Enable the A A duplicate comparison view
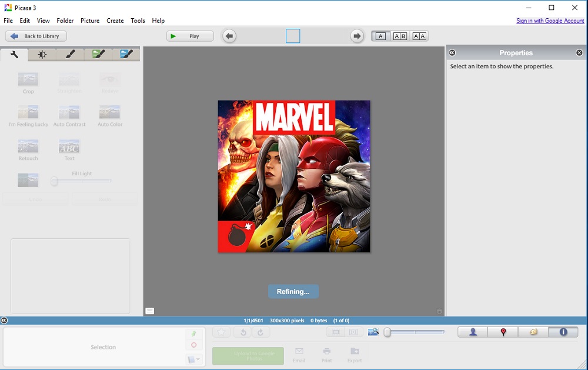The image size is (588, 370). [419, 36]
